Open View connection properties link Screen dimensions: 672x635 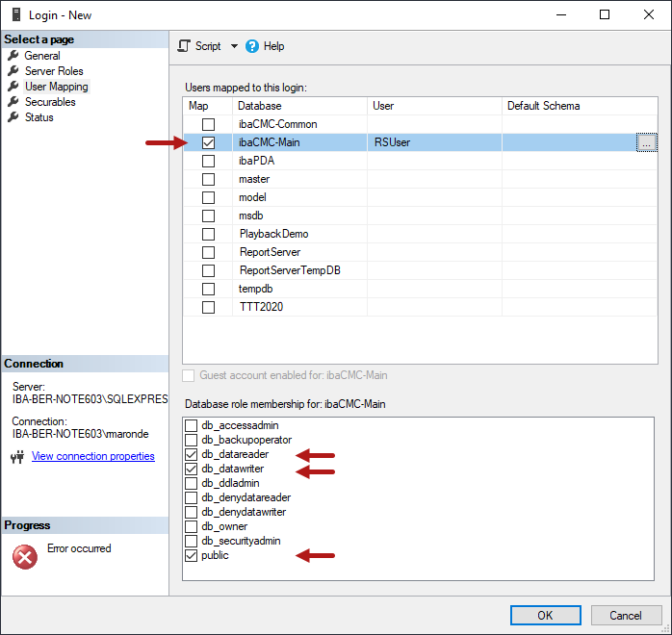tap(93, 456)
